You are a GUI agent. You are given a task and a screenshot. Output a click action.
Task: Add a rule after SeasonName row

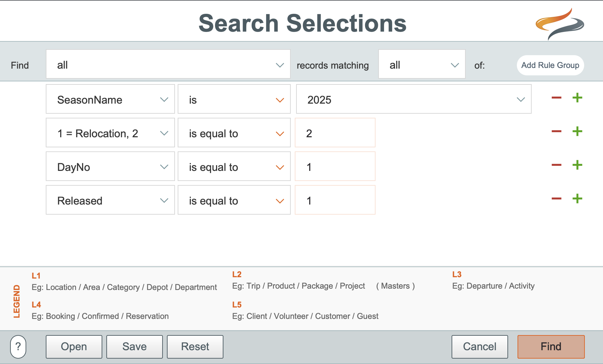pos(577,98)
